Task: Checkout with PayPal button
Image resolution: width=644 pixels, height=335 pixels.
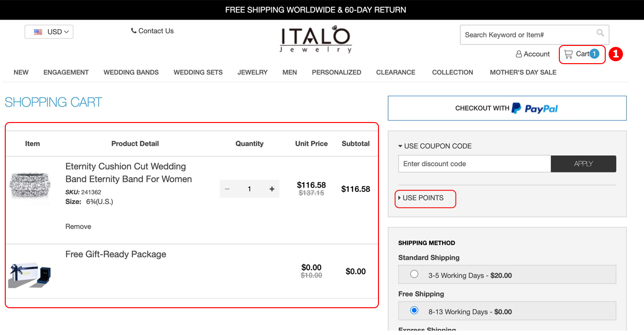Action: pyautogui.click(x=507, y=108)
